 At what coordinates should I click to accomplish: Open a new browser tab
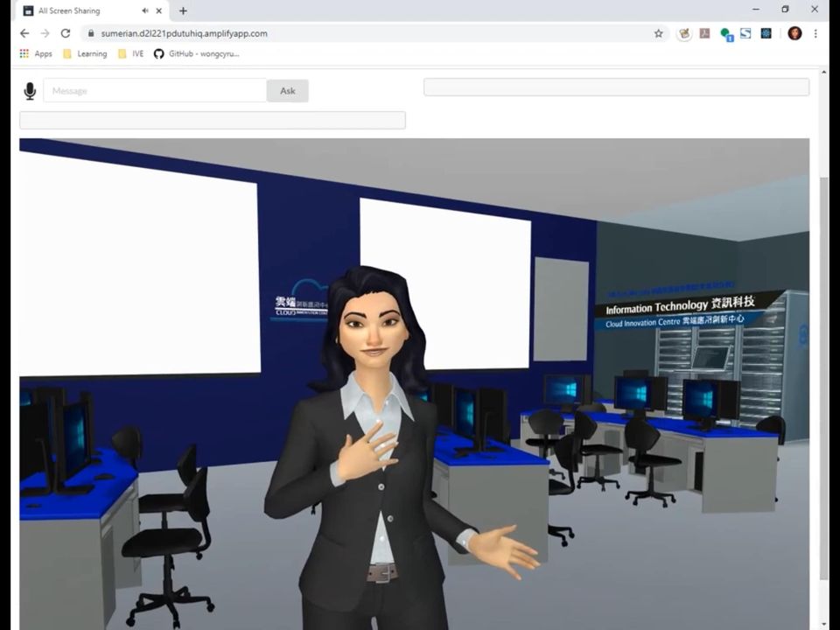[x=183, y=10]
